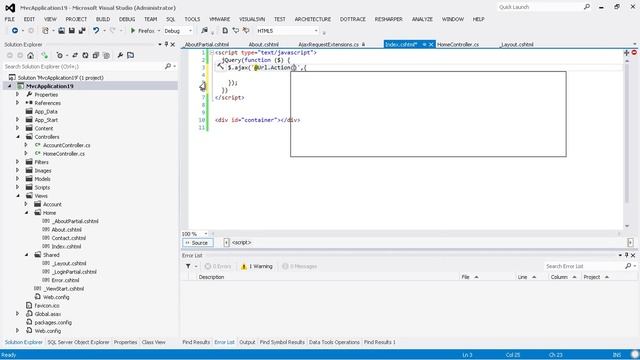Click the Save toolbar icon

(71, 31)
